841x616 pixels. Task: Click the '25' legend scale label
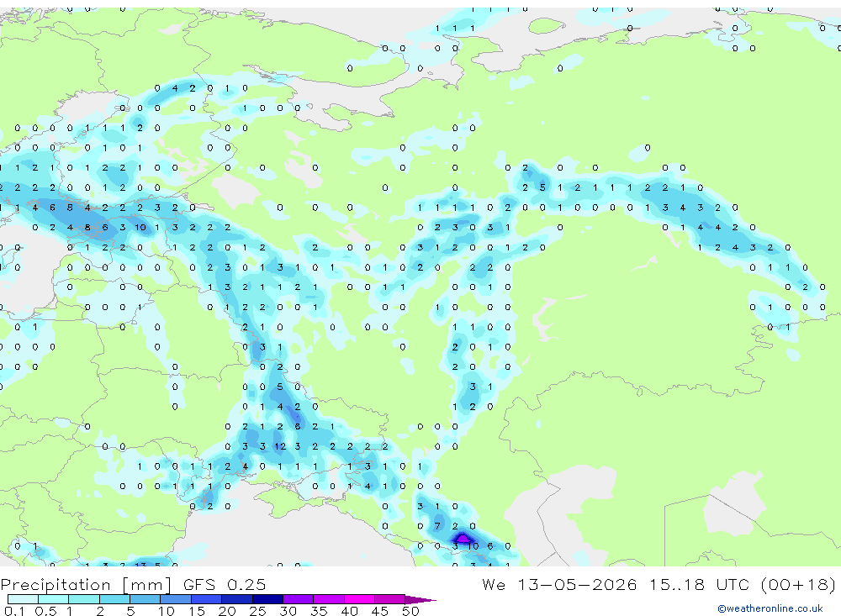257,611
